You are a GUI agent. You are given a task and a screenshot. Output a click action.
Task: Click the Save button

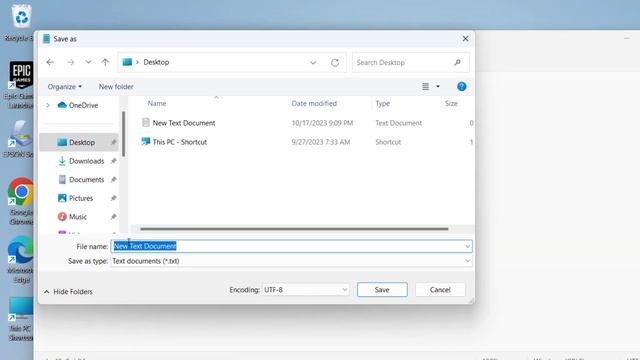pos(382,290)
